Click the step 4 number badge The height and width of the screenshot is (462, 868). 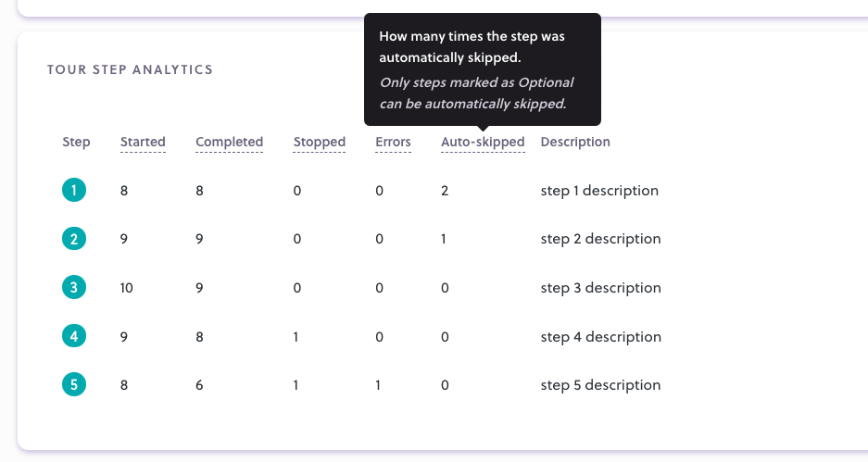click(x=74, y=336)
